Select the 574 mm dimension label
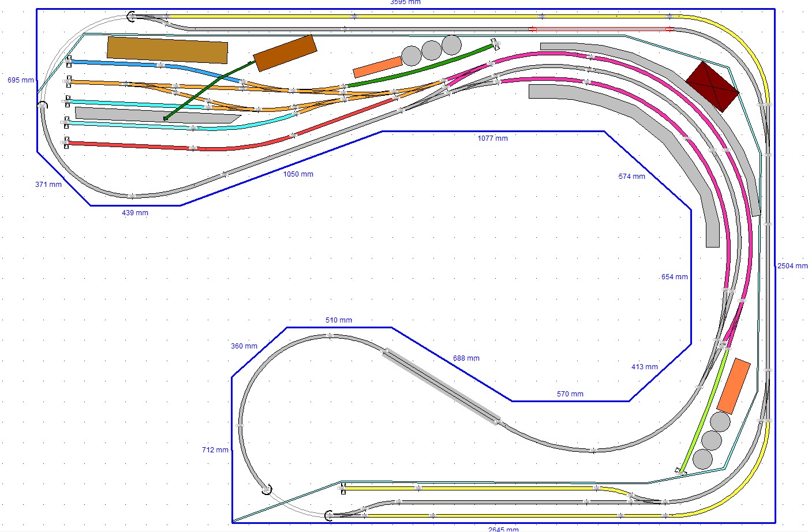808x532 pixels. pyautogui.click(x=632, y=177)
